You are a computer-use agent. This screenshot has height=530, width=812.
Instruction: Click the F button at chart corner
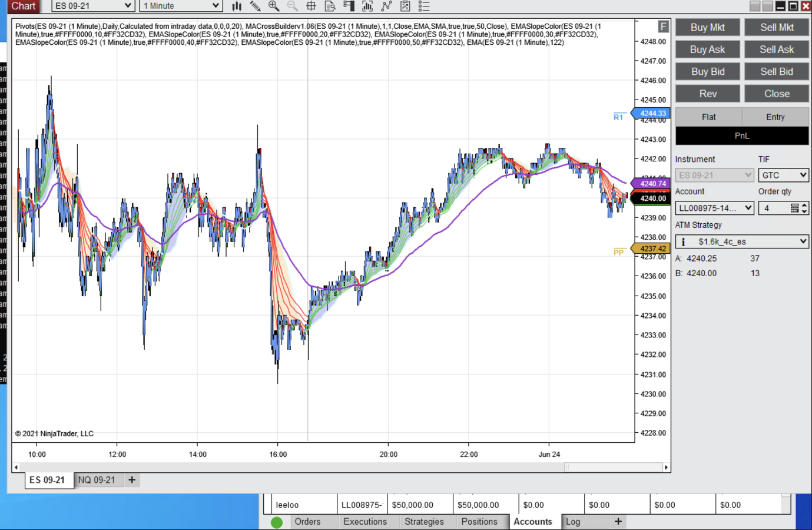click(663, 26)
